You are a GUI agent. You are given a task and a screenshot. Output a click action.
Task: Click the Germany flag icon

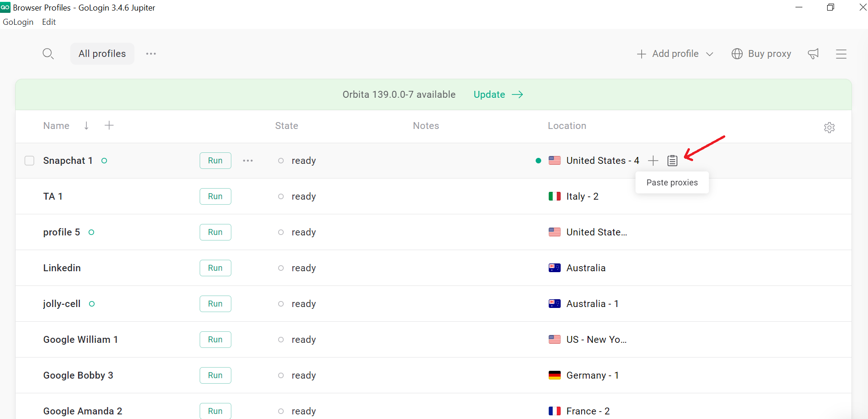tap(554, 375)
